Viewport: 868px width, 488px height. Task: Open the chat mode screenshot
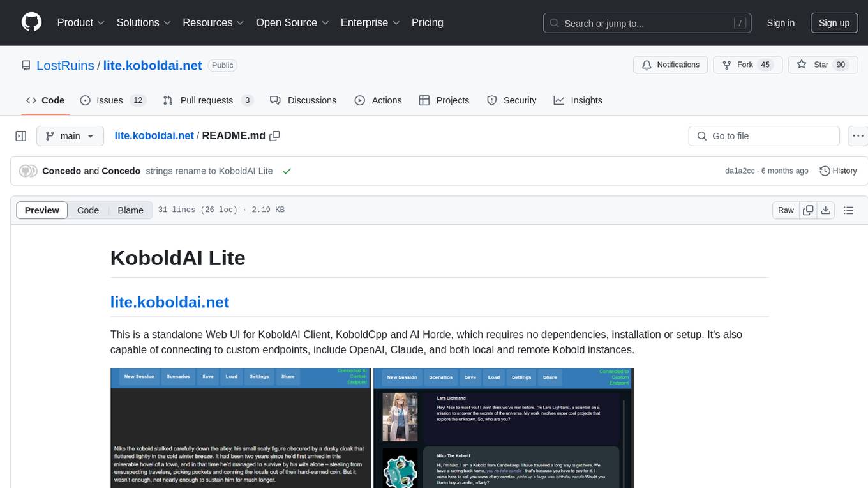tap(503, 428)
